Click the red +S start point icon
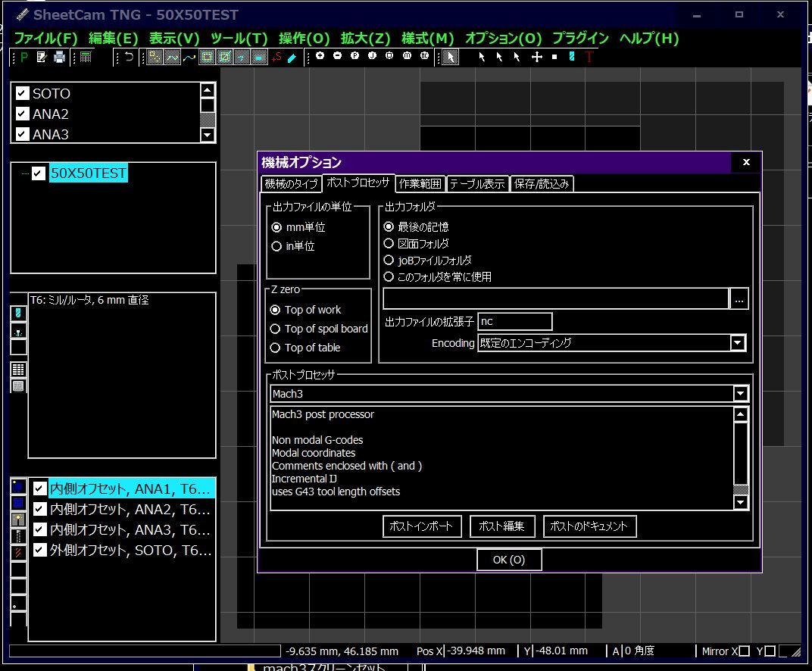The width and height of the screenshot is (812, 671). pyautogui.click(x=276, y=57)
